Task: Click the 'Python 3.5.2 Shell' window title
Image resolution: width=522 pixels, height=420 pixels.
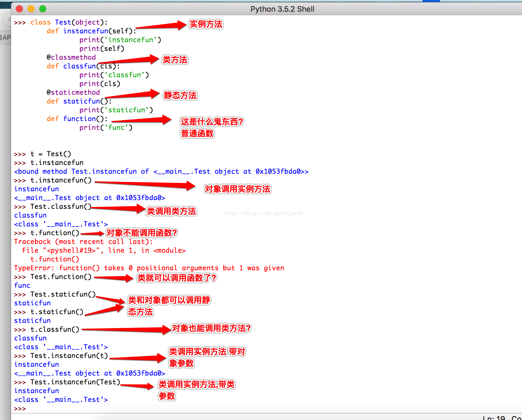Action: tap(282, 9)
